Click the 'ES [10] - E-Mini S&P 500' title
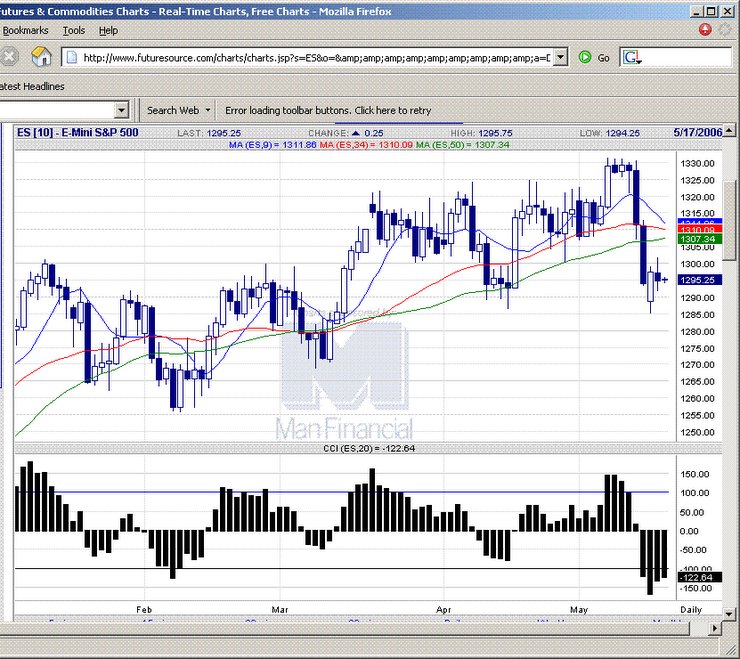The image size is (740, 659). pos(77,132)
